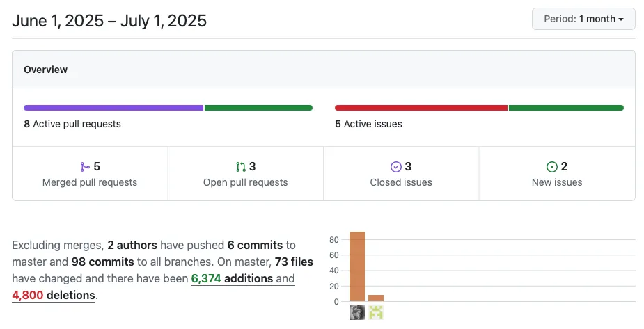
Task: Click the tall orange commit bar in chart
Action: tap(357, 266)
